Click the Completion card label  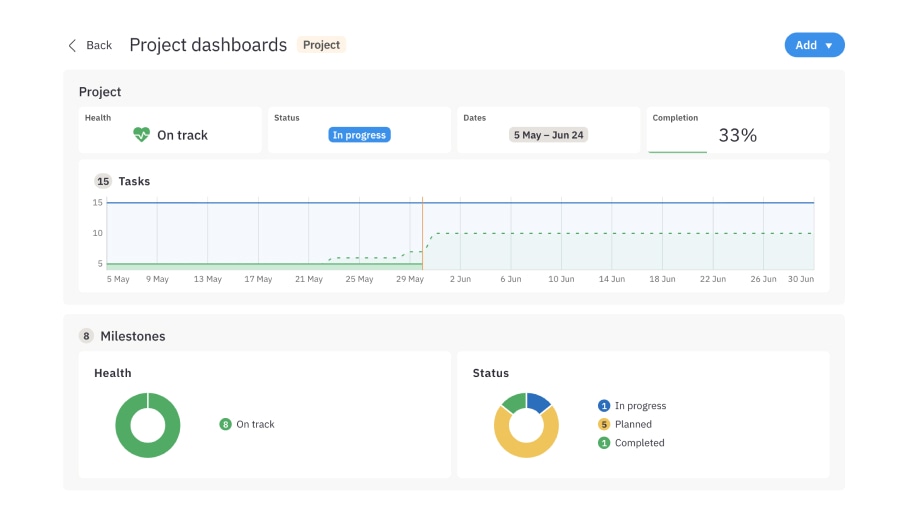pos(675,118)
